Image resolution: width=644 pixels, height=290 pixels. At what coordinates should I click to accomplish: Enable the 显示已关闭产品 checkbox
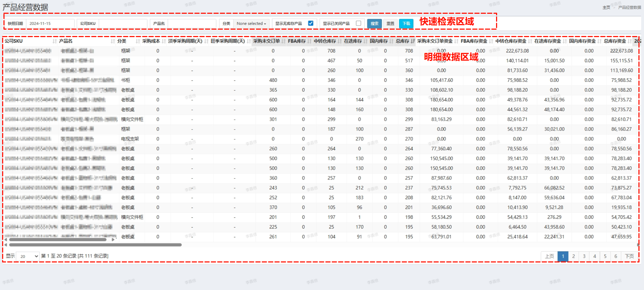click(x=358, y=23)
